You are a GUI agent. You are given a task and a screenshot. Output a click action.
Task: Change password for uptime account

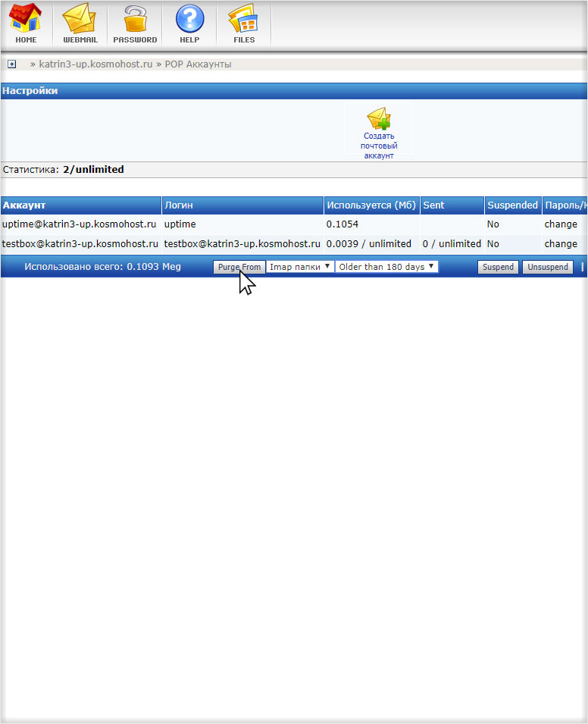[x=561, y=224]
